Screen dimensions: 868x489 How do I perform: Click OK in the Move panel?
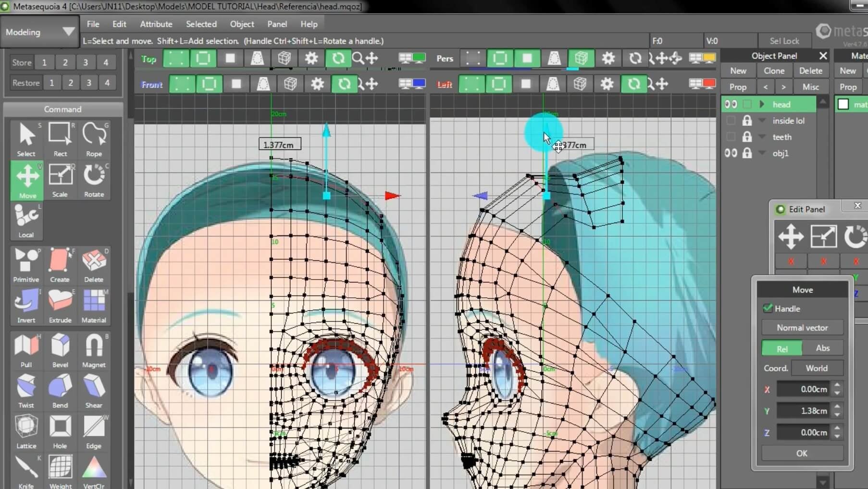tap(802, 453)
